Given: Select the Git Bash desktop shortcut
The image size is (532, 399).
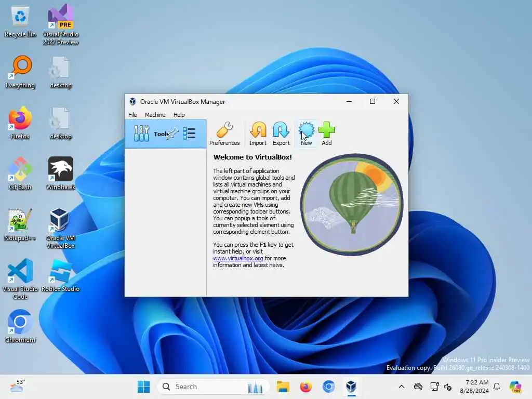Looking at the screenshot, I should coord(20,174).
